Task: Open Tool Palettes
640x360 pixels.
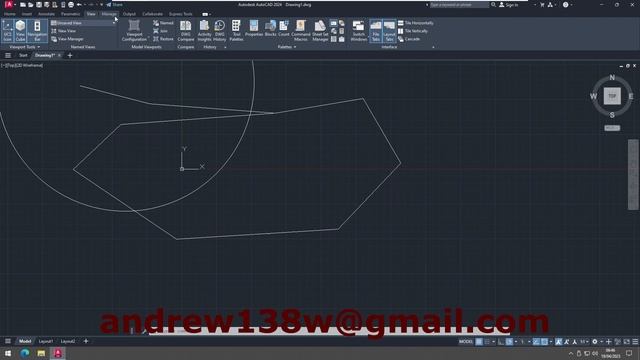Action: (x=236, y=31)
